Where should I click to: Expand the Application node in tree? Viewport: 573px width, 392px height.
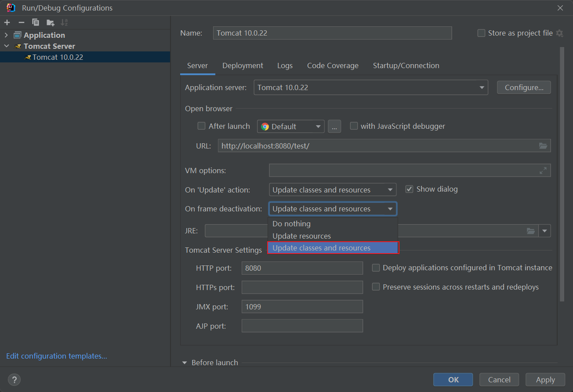(x=6, y=35)
